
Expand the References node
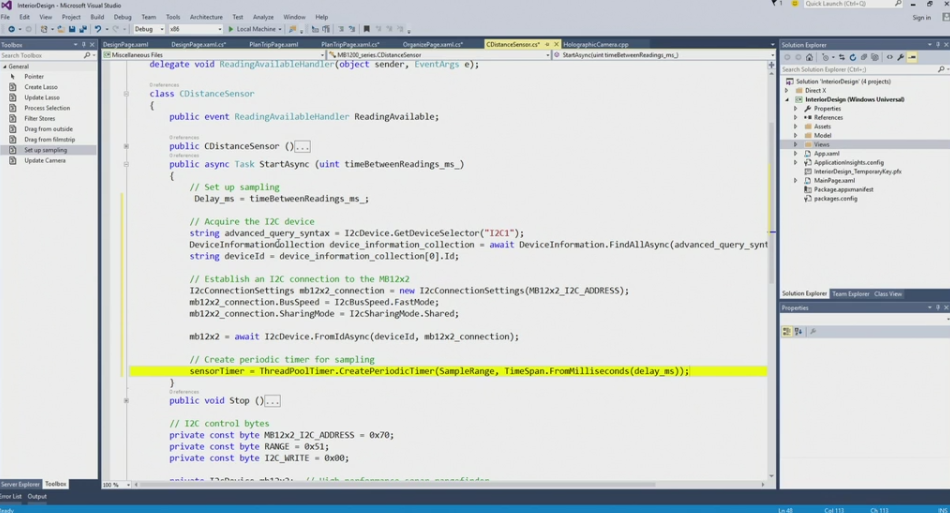[x=796, y=117]
